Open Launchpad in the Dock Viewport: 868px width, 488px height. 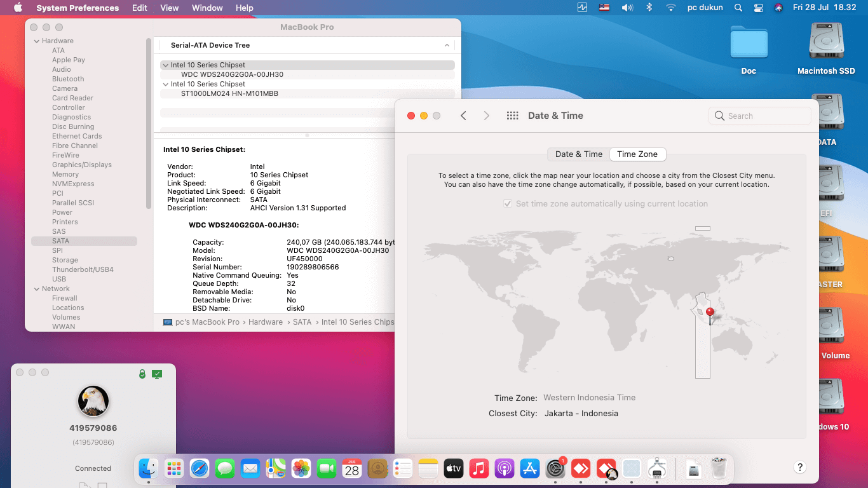(174, 469)
